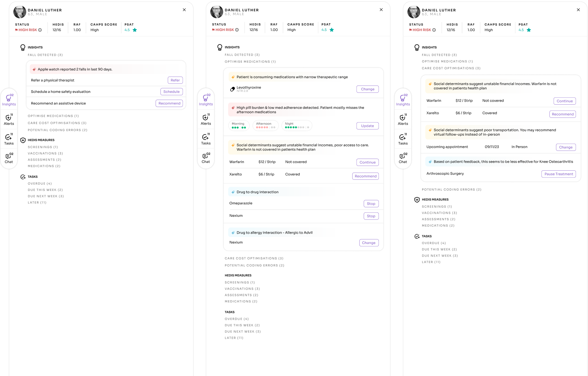588x376 pixels.
Task: Click Refer for physical therapist
Action: [x=175, y=80]
